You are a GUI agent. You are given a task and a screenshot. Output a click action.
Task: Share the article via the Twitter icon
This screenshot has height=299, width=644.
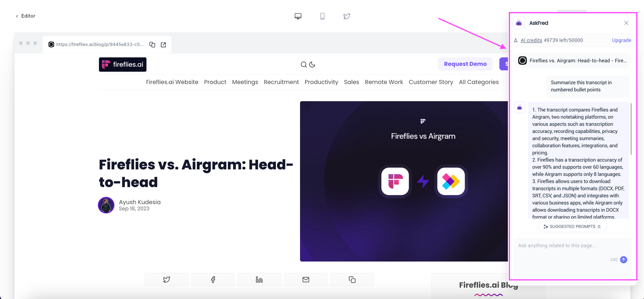click(x=166, y=279)
